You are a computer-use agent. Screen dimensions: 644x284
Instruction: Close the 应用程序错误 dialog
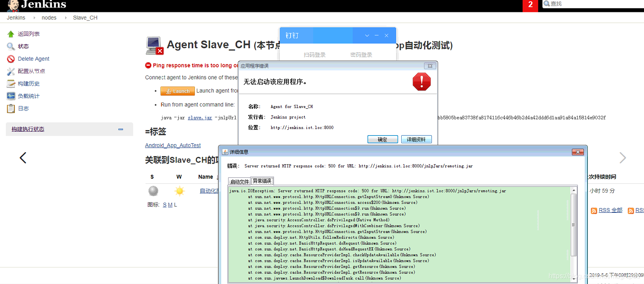click(430, 66)
